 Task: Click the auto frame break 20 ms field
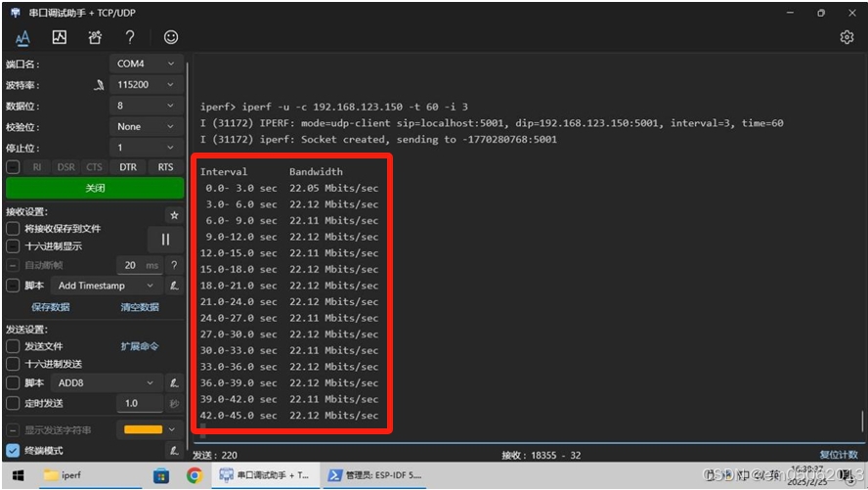tap(140, 265)
